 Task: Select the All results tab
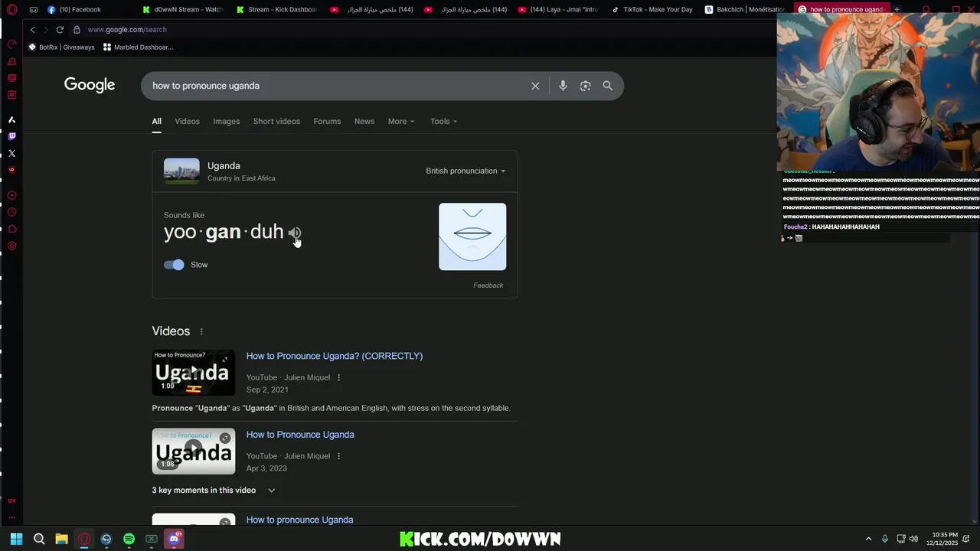click(x=156, y=121)
